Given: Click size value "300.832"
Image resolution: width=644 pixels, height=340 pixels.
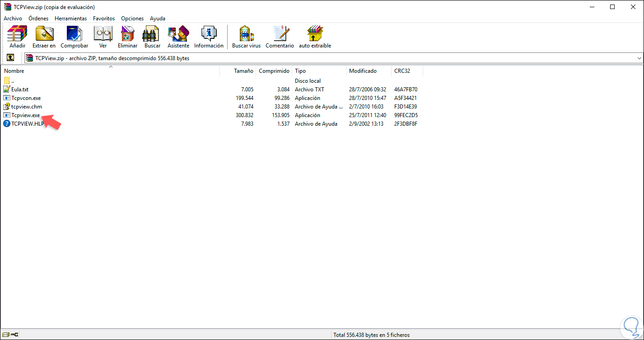Looking at the screenshot, I should tap(244, 115).
